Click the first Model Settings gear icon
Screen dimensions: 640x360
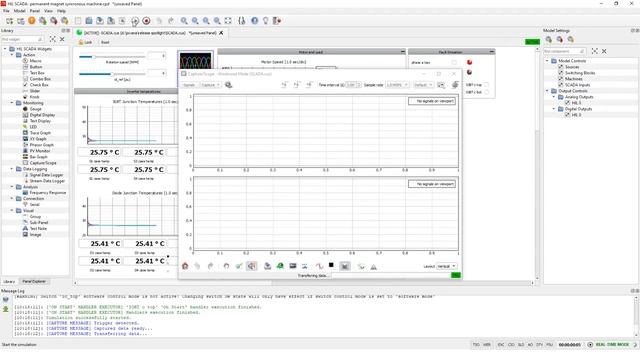pyautogui.click(x=549, y=40)
